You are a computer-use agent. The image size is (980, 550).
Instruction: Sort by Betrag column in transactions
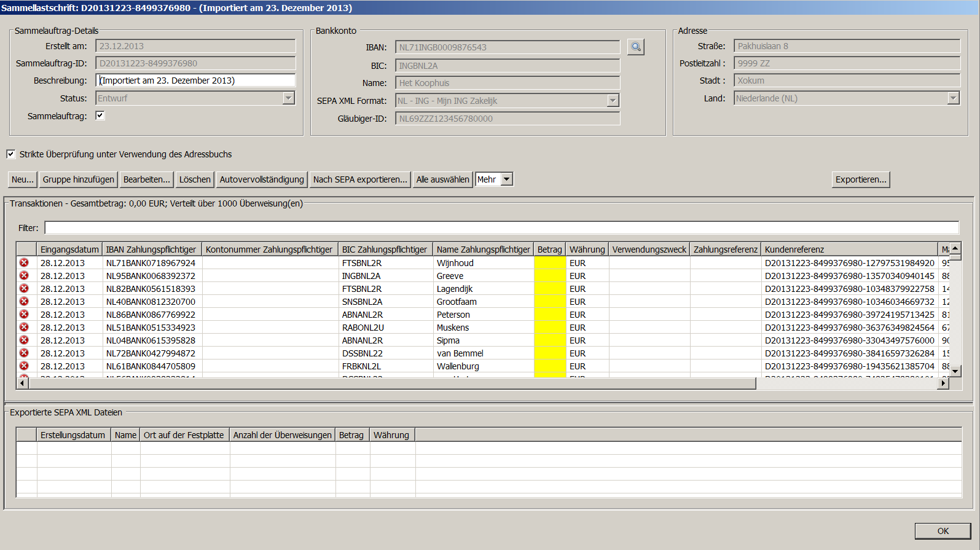coord(549,249)
